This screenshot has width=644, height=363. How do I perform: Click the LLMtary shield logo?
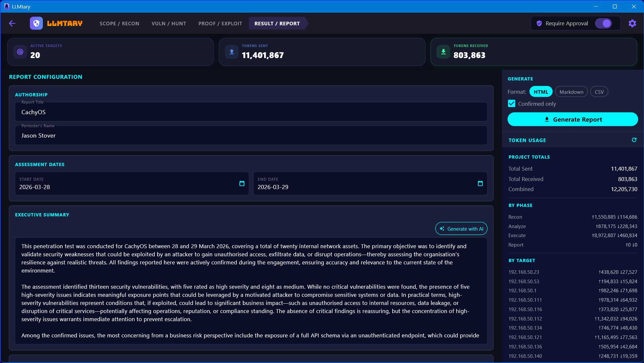pos(36,23)
